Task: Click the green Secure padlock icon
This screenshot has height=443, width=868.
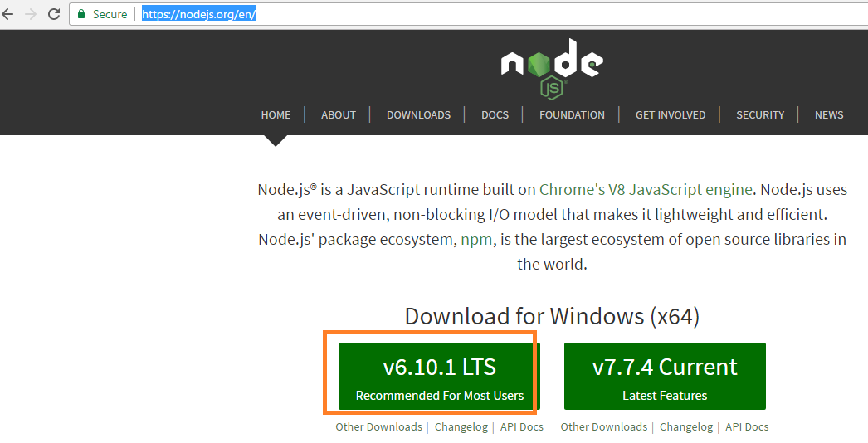Action: pos(81,14)
